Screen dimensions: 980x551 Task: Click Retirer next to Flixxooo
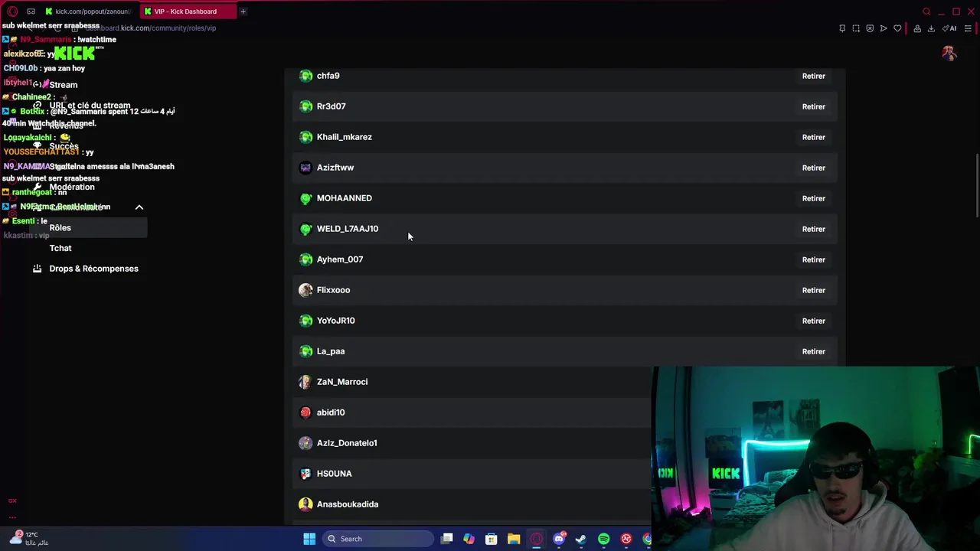(813, 290)
